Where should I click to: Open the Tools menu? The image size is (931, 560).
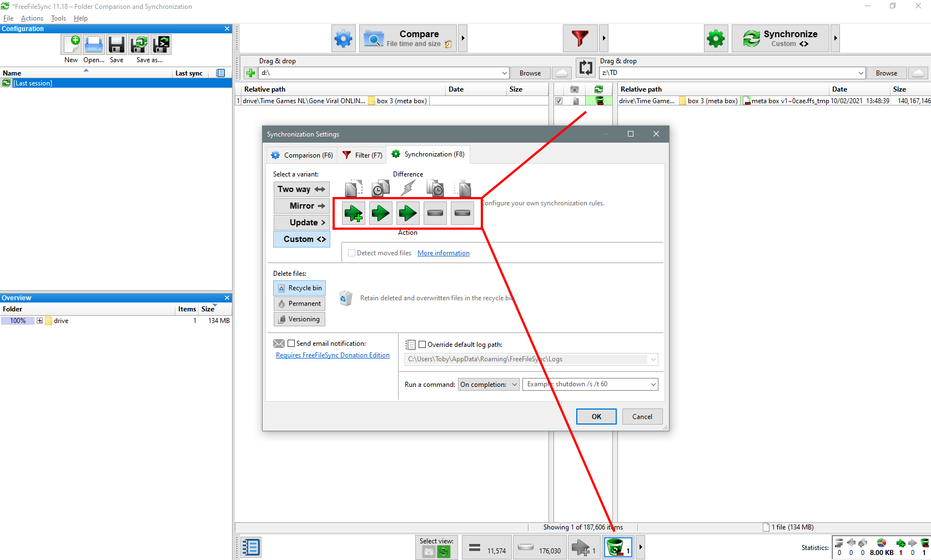tap(58, 18)
